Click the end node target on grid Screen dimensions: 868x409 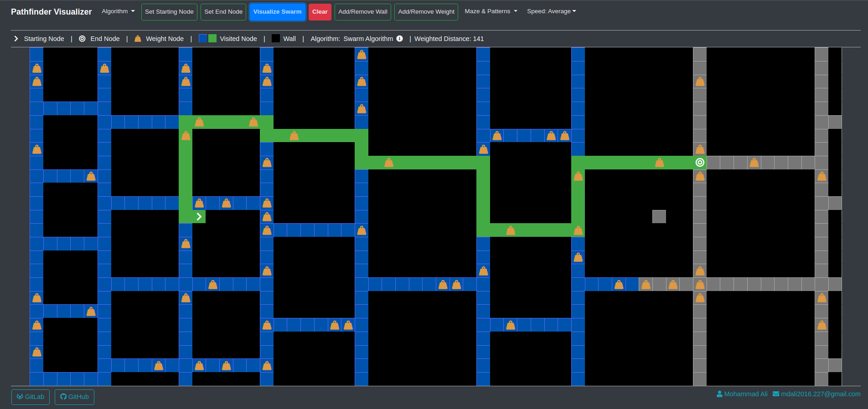pyautogui.click(x=700, y=163)
